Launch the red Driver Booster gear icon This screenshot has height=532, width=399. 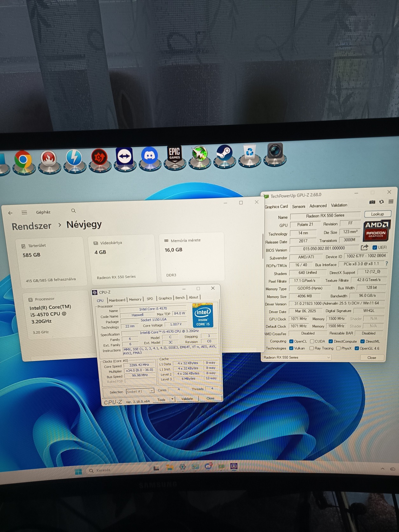(100, 157)
